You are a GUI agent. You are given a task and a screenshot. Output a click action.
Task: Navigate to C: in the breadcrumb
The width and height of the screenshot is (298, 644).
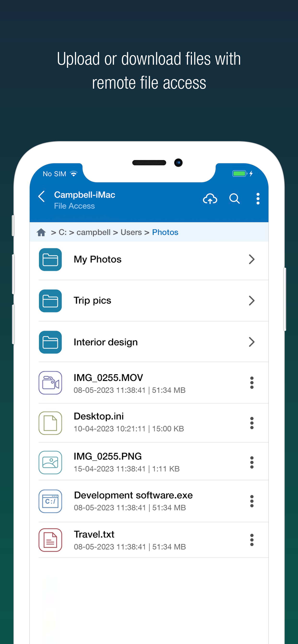tap(63, 232)
